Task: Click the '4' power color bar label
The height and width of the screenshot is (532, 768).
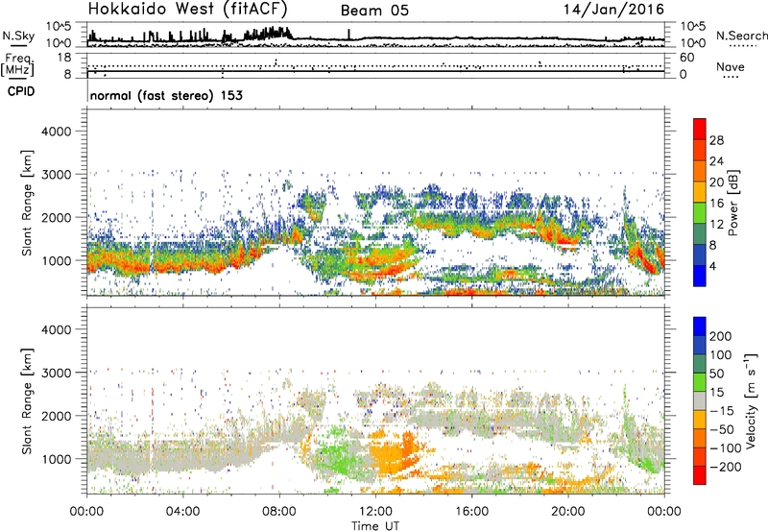Action: tap(712, 266)
